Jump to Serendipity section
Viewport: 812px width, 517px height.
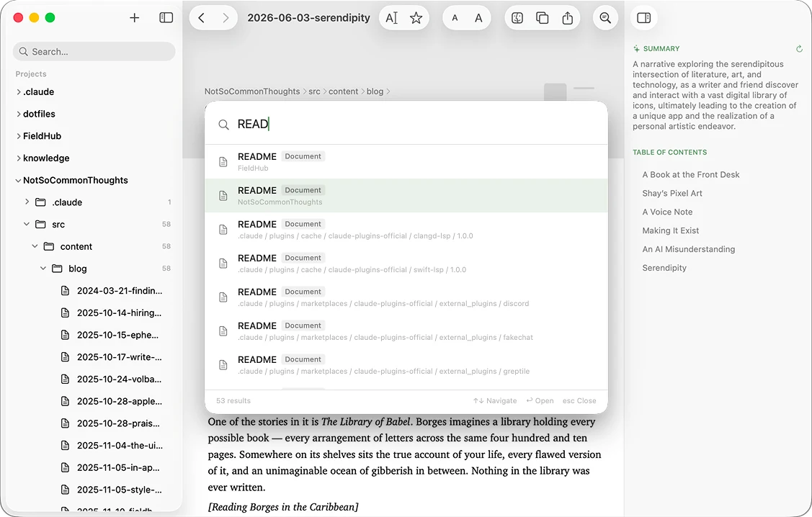click(664, 268)
